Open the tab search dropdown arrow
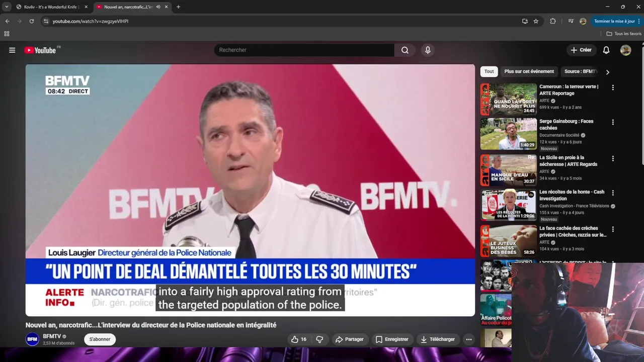Screen dimensions: 644x362 point(7,7)
